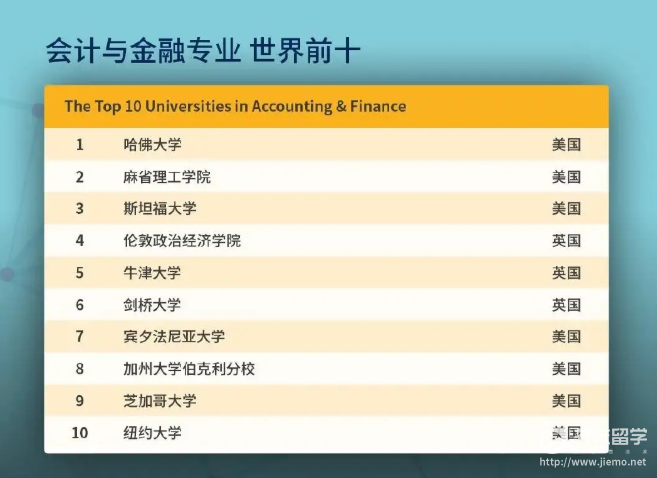The image size is (657, 478).
Task: Select the 麻省理工学院 university name
Action: [167, 177]
